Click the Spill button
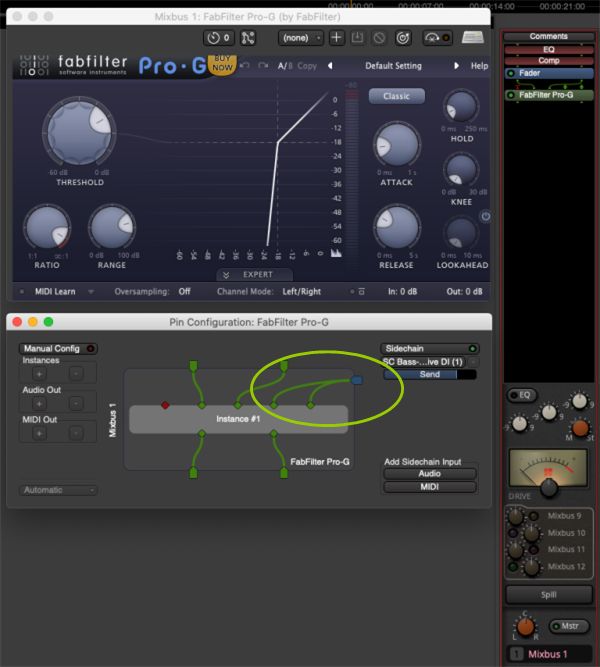This screenshot has height=667, width=600. coord(549,595)
